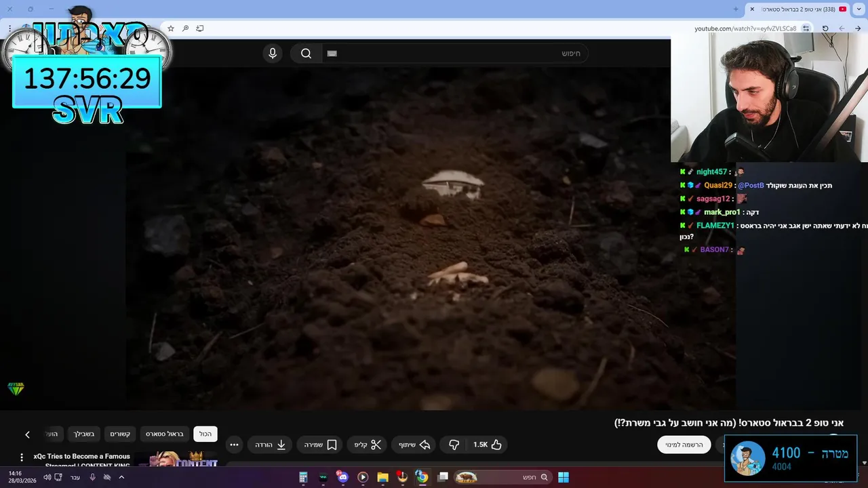This screenshot has width=868, height=488.
Task: Open the xQc suggested video thumbnail
Action: tap(177, 459)
